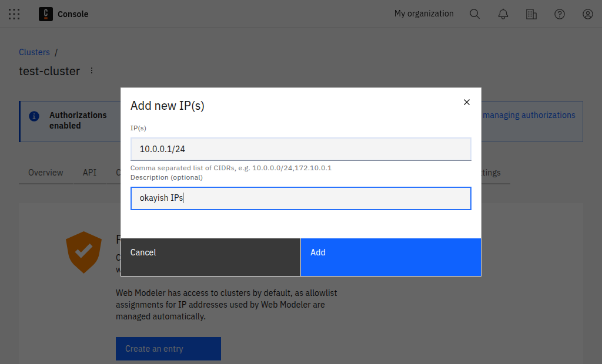This screenshot has height=364, width=602.
Task: Focus the IP(s) input field
Action: click(x=300, y=149)
